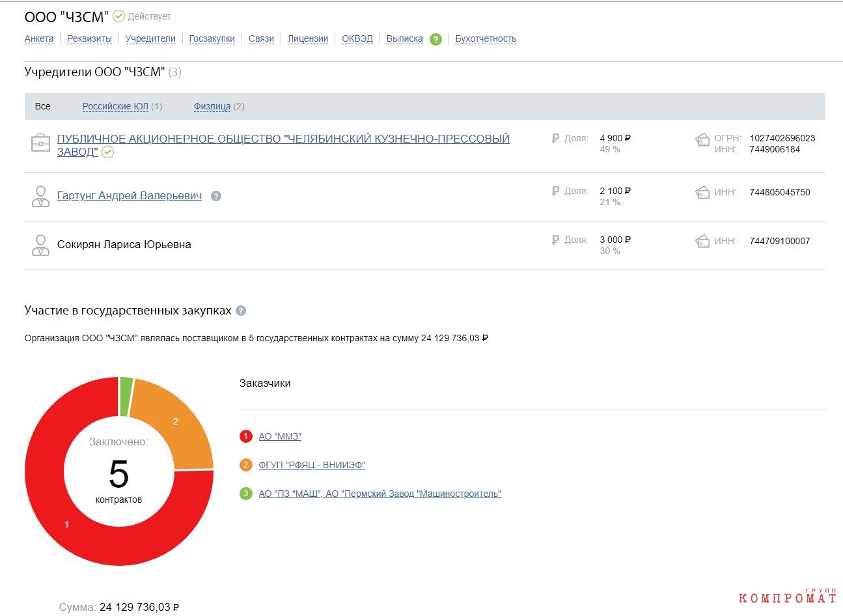Image resolution: width=843 pixels, height=616 pixels.
Task: Click the share amount 3 000 ₽
Action: pos(615,240)
